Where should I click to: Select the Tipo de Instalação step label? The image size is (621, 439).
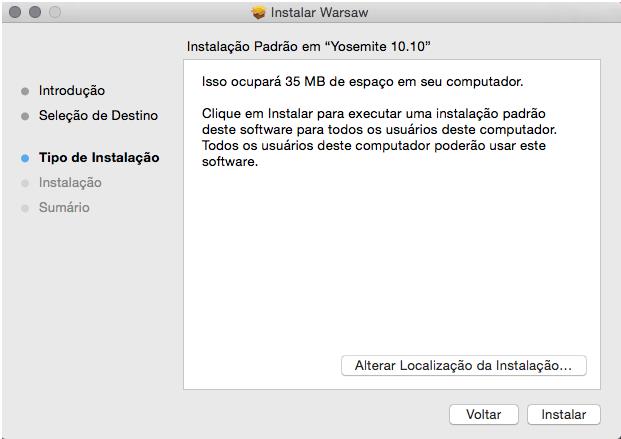pyautogui.click(x=98, y=158)
